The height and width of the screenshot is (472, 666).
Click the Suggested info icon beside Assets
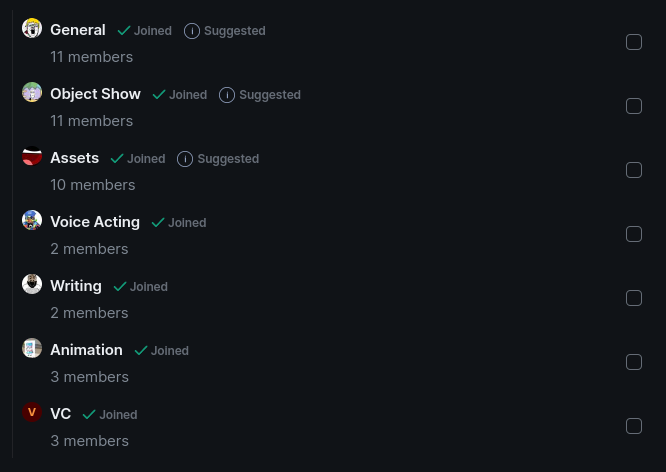pos(185,159)
